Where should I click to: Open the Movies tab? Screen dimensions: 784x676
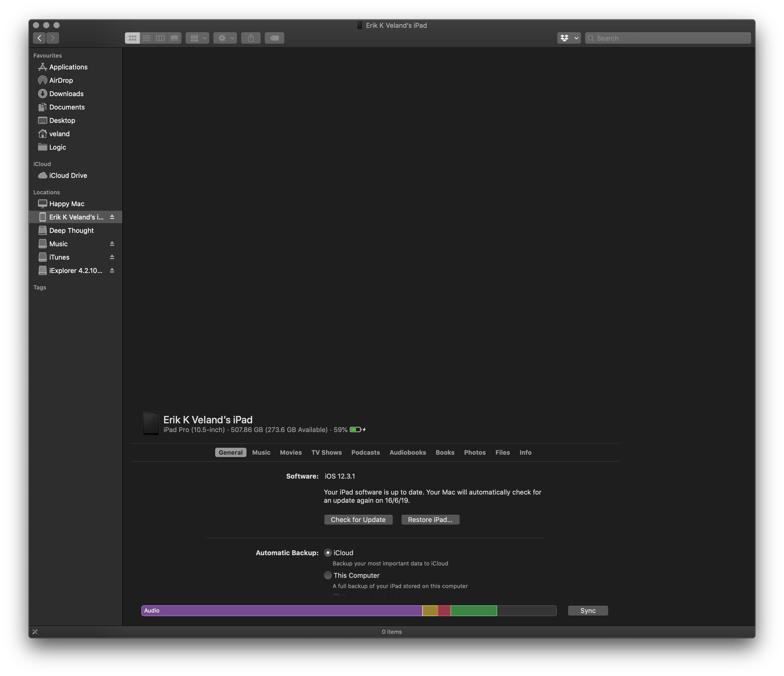coord(291,452)
